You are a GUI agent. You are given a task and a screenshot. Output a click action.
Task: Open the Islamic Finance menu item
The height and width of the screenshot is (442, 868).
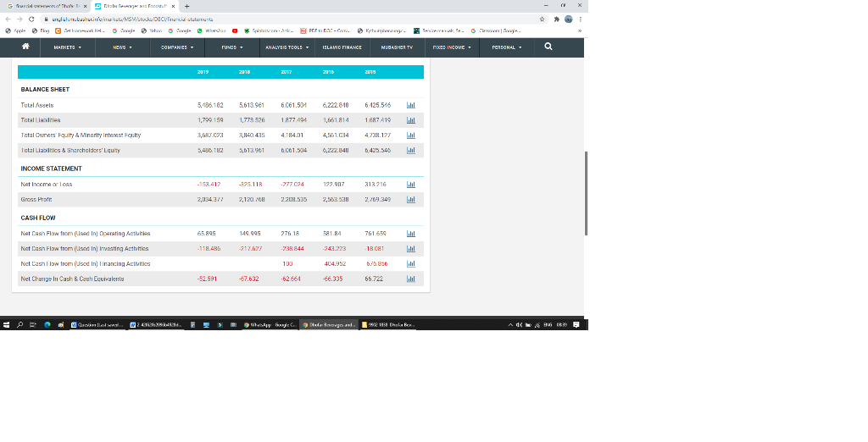(342, 47)
